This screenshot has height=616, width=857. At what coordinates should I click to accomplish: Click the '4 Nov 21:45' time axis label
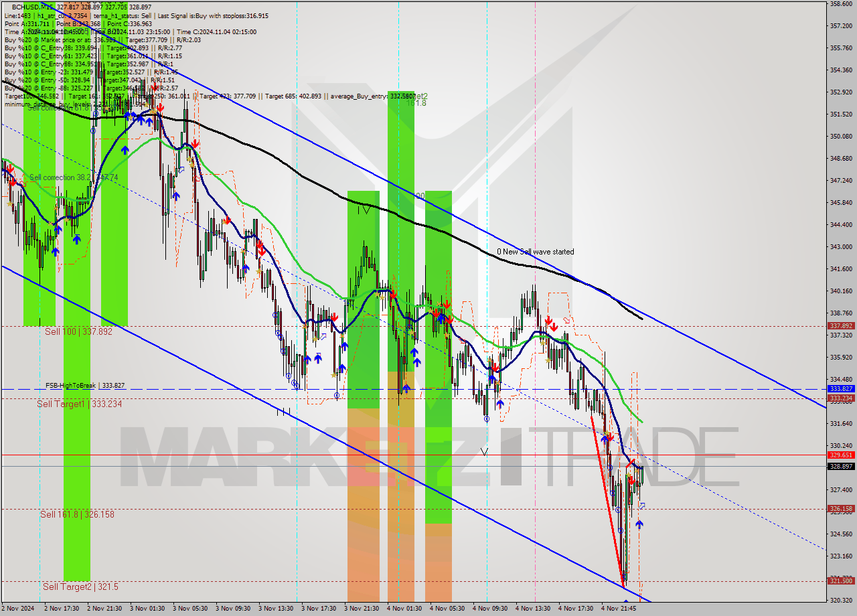tap(619, 609)
